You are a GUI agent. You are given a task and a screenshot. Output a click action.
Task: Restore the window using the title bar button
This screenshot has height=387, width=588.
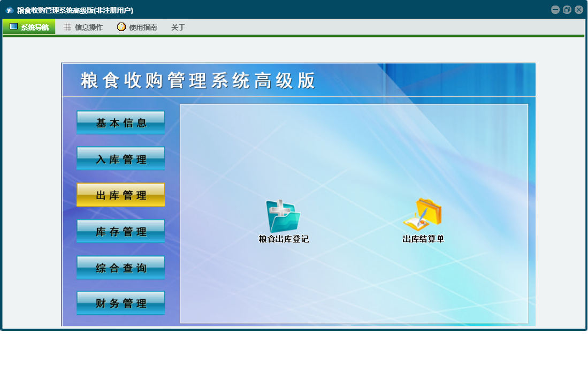point(567,10)
